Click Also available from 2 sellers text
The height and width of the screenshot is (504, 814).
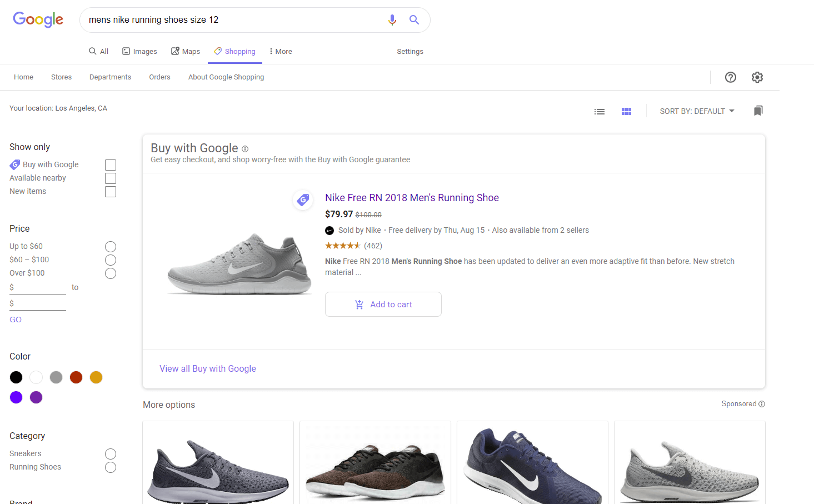(540, 230)
